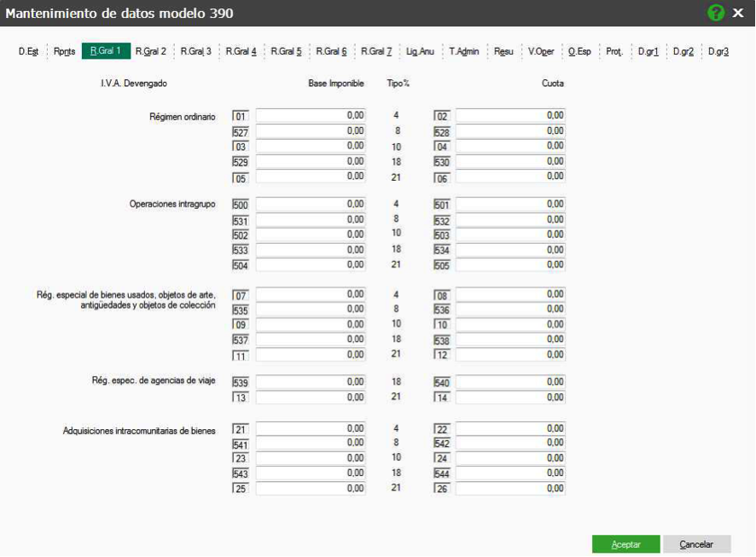Screen dimensions: 756x557
Task: Click cuota field for box 528
Action: [510, 131]
